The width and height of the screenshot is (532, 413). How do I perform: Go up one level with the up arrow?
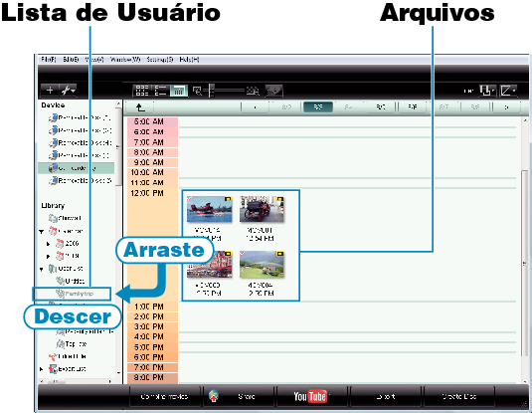click(x=140, y=107)
